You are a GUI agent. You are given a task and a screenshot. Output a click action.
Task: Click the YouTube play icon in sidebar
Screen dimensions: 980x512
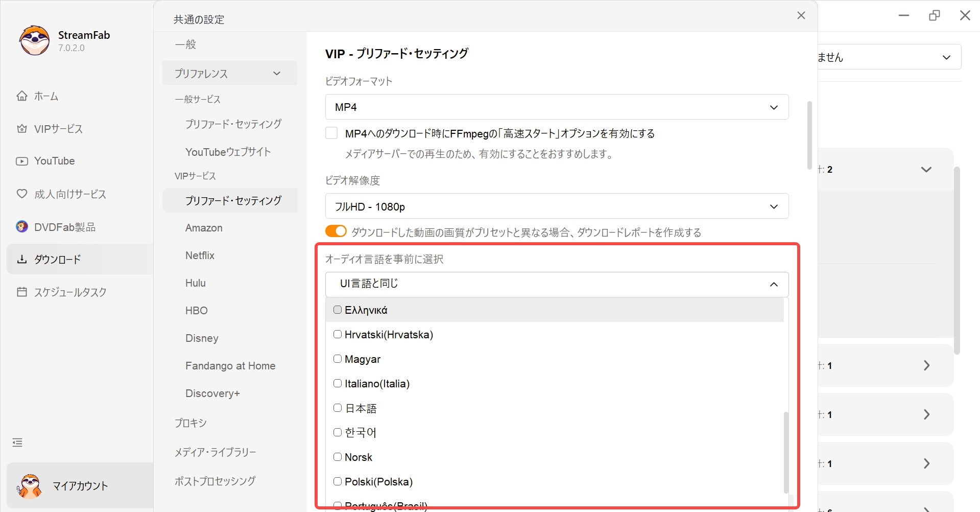(22, 161)
